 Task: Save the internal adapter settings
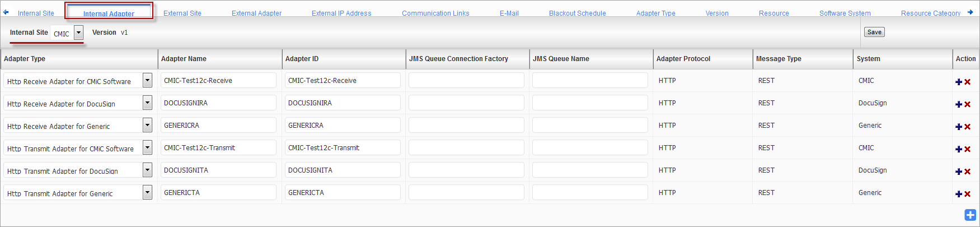pyautogui.click(x=874, y=32)
